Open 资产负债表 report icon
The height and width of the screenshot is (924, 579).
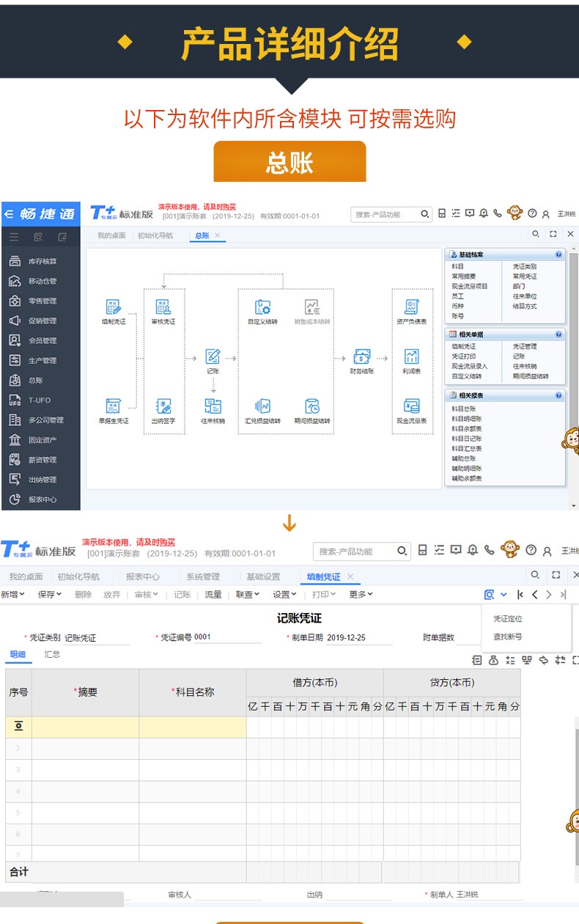click(x=412, y=307)
